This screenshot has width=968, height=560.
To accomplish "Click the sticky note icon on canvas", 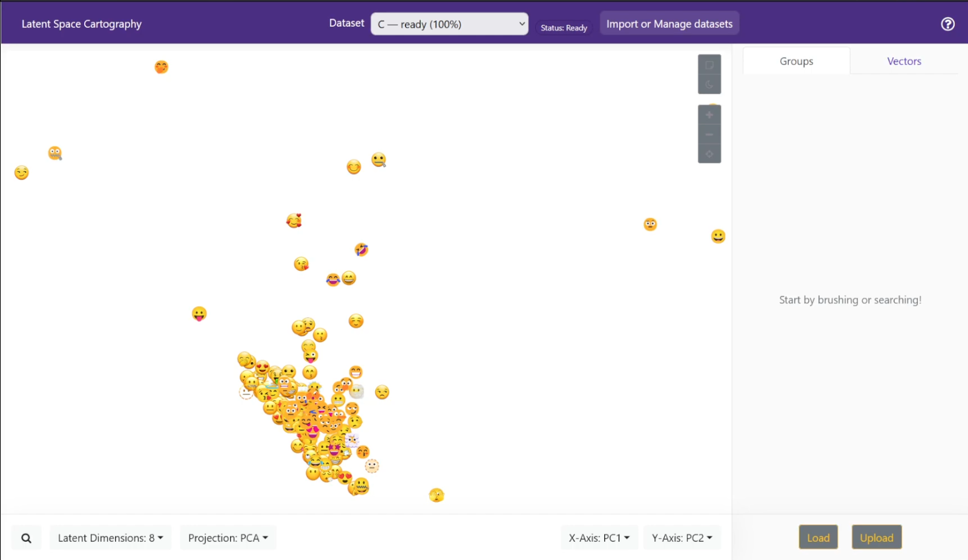I will point(709,65).
